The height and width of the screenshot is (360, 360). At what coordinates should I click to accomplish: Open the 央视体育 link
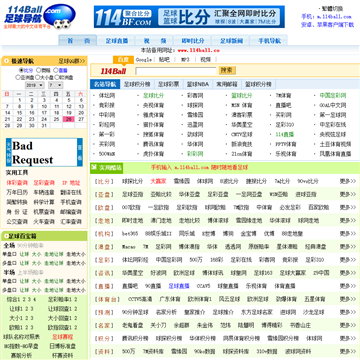point(153,105)
